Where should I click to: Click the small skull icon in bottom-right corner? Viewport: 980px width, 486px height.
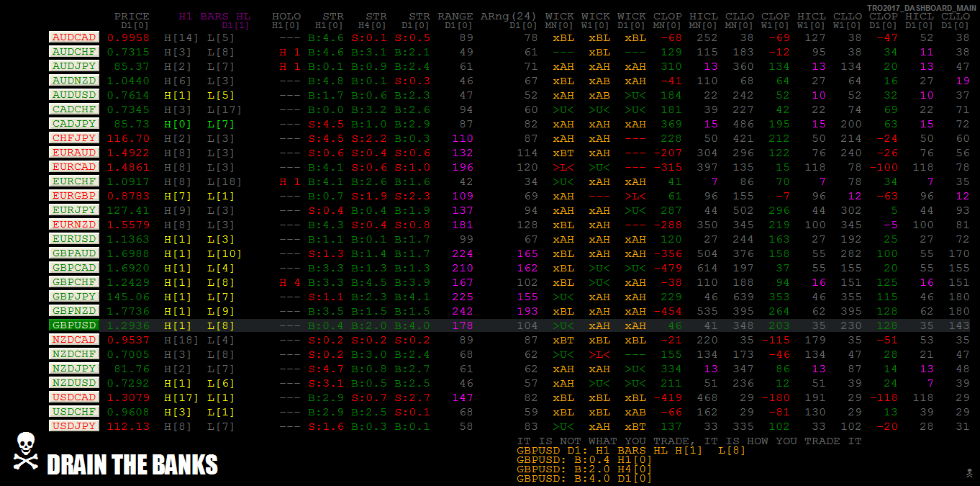pyautogui.click(x=969, y=472)
